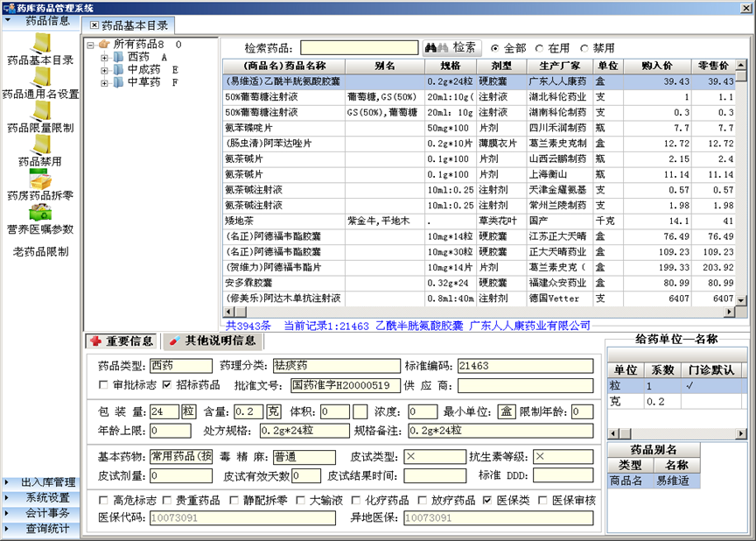Open 老药品限制 sidebar item
Image resolution: width=756 pixels, height=541 pixels.
point(40,251)
